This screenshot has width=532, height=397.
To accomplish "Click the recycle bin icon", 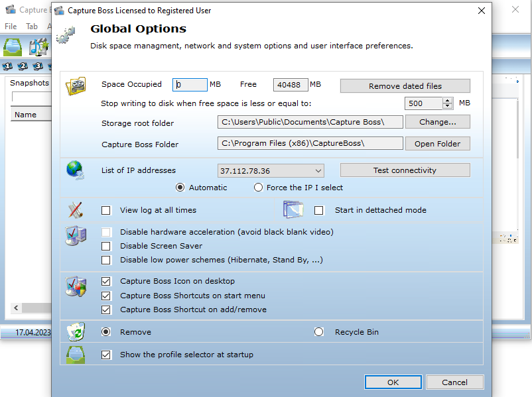I will 76,331.
